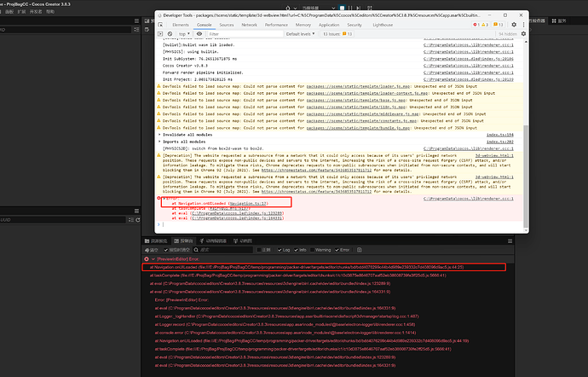Open the index.ts:202 source link
Screen dimensions: 588x377
(500, 142)
